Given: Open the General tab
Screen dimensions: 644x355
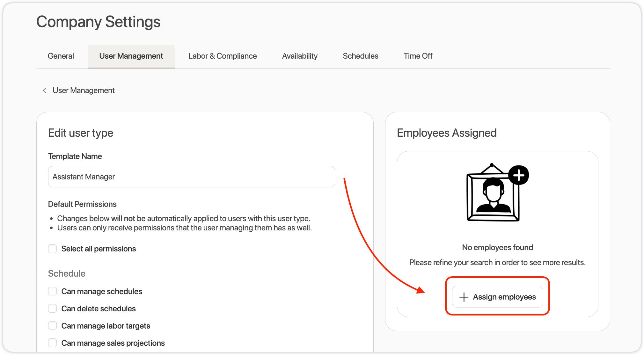Looking at the screenshot, I should point(61,56).
